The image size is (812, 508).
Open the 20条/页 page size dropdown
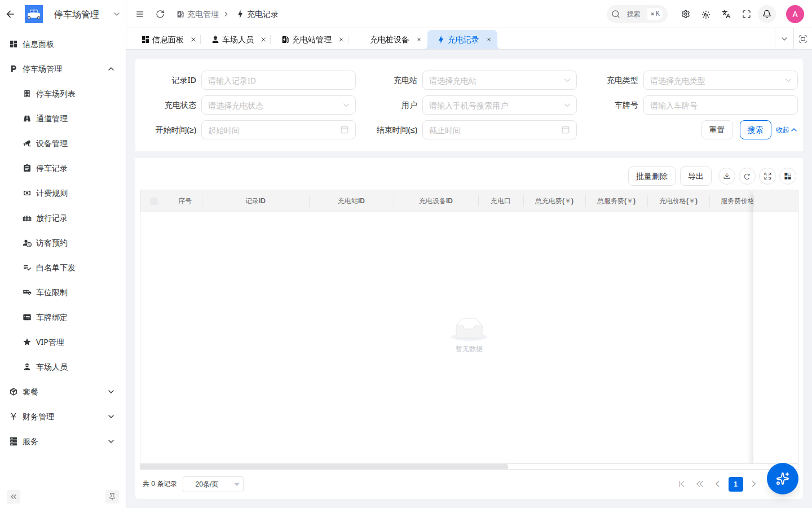213,484
